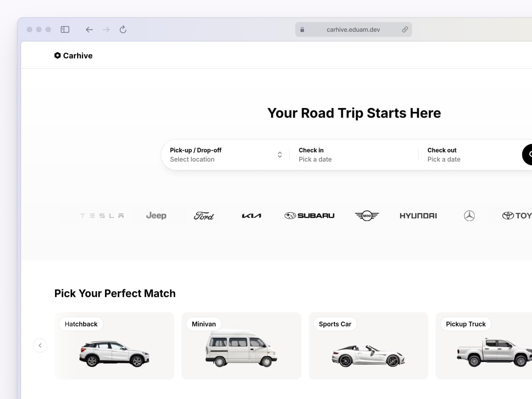Open the Carhive logo home link
532x399 pixels.
click(x=73, y=55)
